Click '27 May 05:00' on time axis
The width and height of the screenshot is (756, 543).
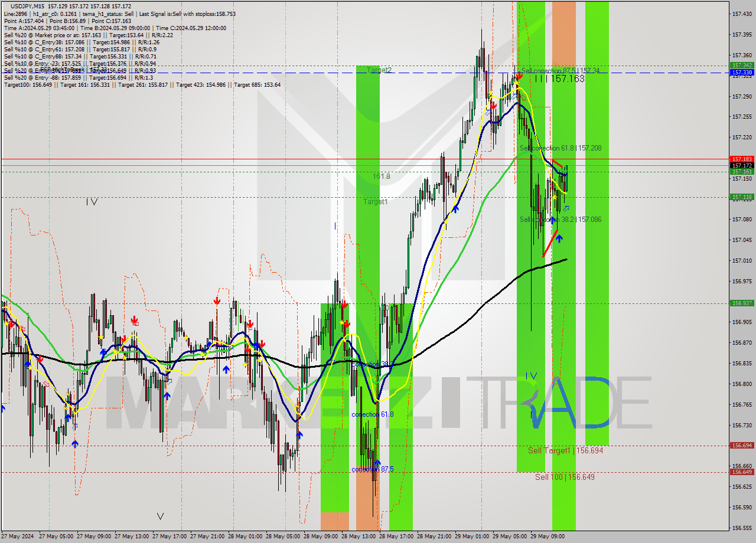[x=56, y=537]
